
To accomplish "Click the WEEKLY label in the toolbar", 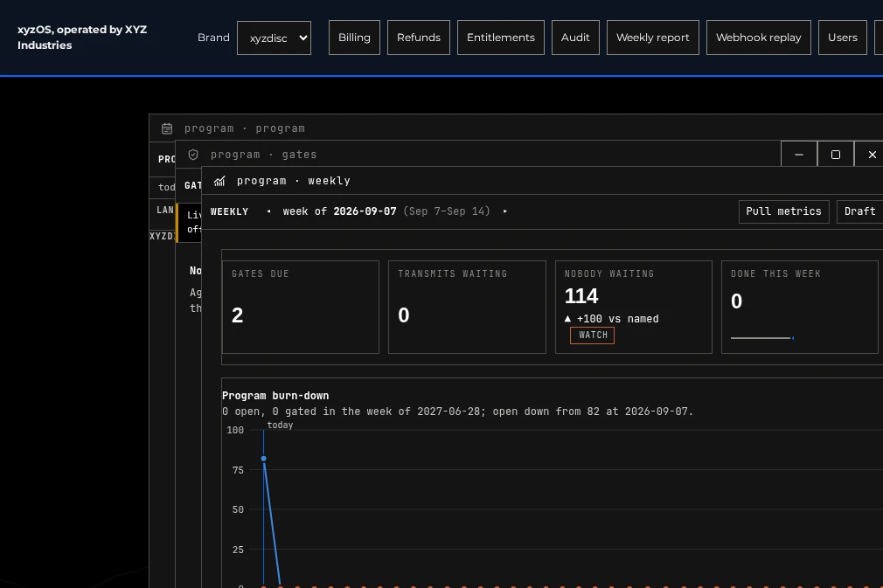I will tap(229, 211).
